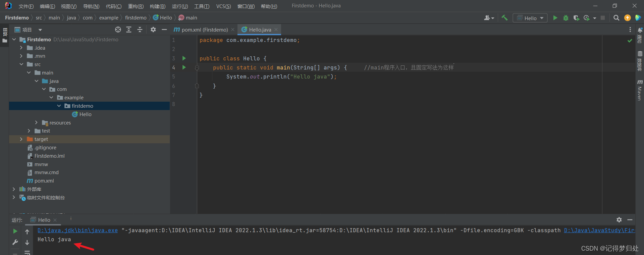Collapse the src folder
Screen dimensions: 644x255
pos(21,64)
